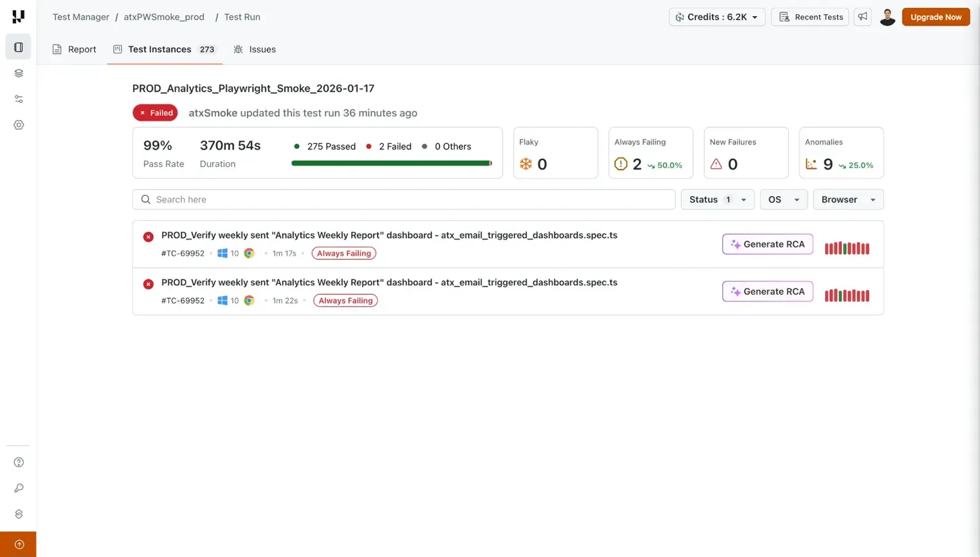Viewport: 980px width, 557px height.
Task: Switch to the Report tab
Action: point(74,49)
